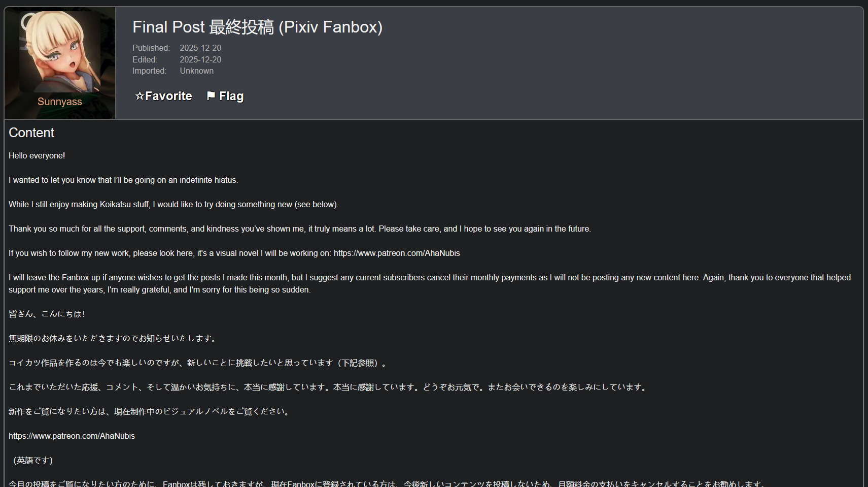868x487 pixels.
Task: Click the Content heading
Action: [31, 133]
